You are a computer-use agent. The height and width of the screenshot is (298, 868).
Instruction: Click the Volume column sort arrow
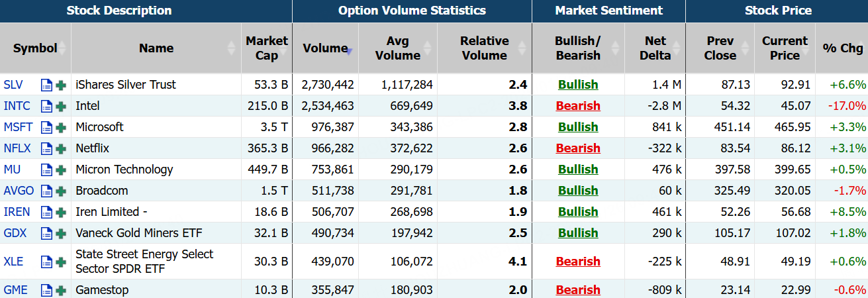tap(349, 49)
